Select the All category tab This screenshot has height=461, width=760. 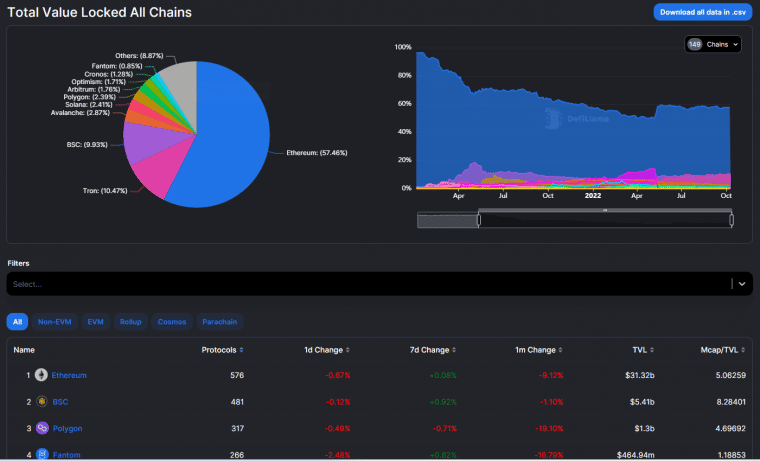point(17,322)
